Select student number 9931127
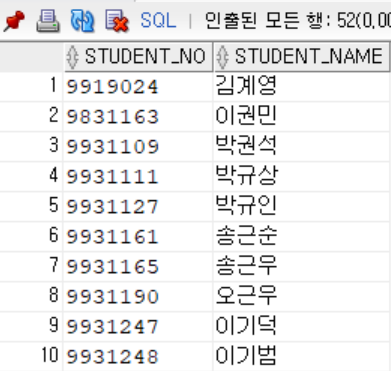This screenshot has height=371, width=391. [x=112, y=207]
